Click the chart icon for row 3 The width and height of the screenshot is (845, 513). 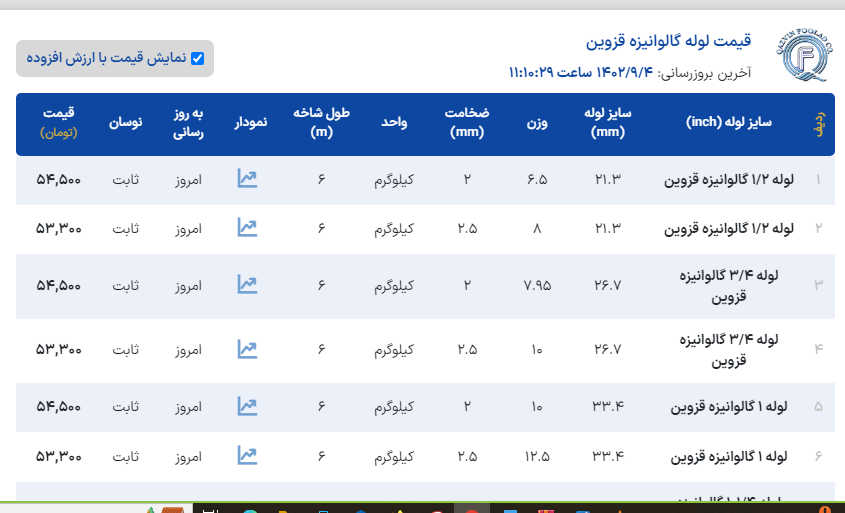point(247,285)
